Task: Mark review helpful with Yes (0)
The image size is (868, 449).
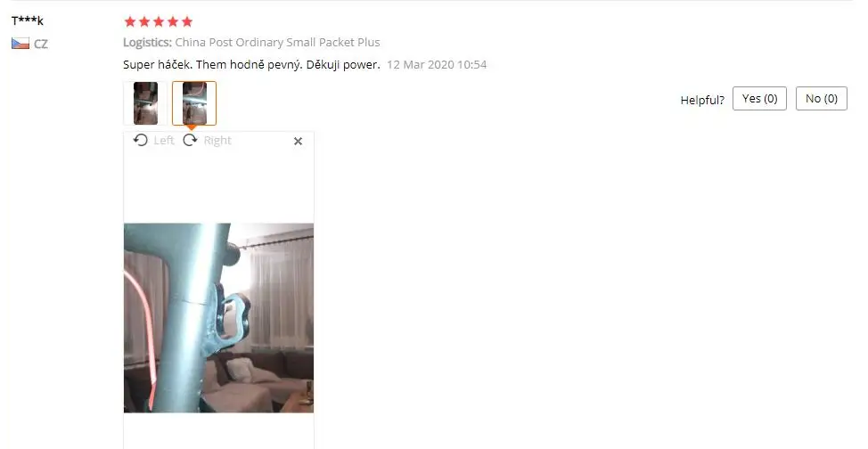Action: (x=759, y=99)
